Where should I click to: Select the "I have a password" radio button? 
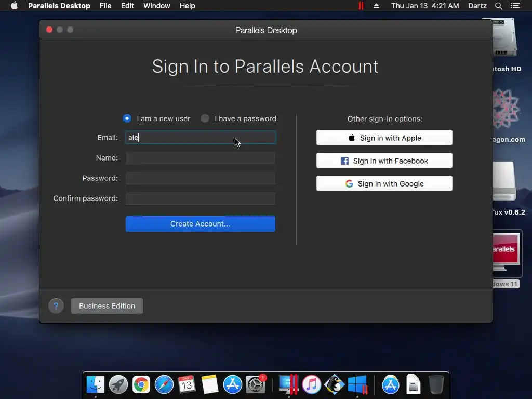[205, 118]
